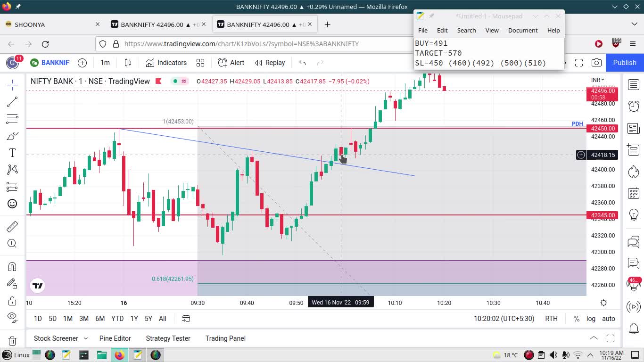Select the YTD date range
644x362 pixels.
pyautogui.click(x=117, y=319)
